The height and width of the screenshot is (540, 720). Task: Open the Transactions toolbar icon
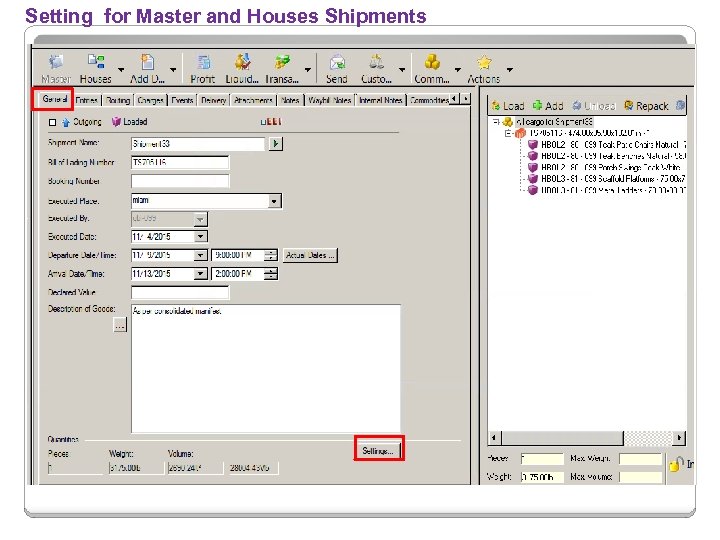(282, 62)
